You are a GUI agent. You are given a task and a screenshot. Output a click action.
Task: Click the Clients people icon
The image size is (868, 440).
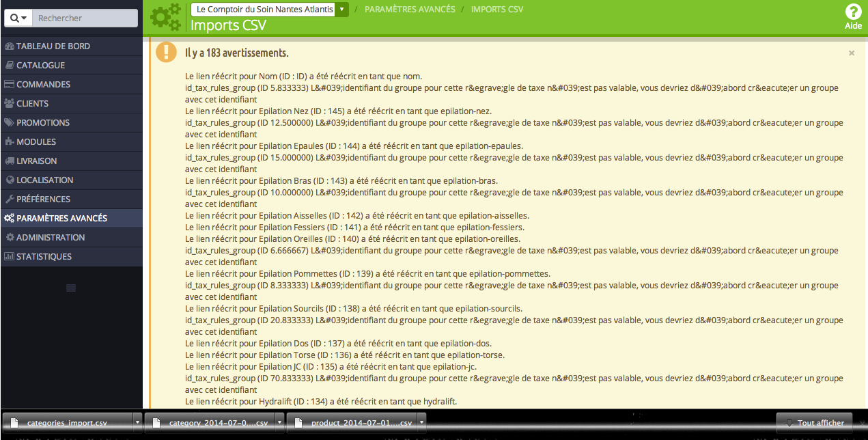10,104
